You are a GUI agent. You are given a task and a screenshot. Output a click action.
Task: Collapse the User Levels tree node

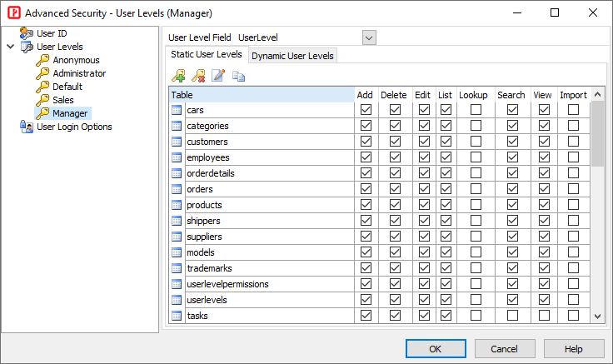[10, 47]
